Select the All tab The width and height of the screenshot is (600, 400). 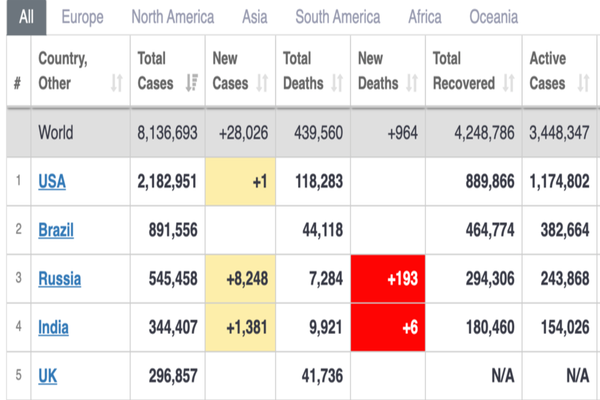[x=26, y=17]
